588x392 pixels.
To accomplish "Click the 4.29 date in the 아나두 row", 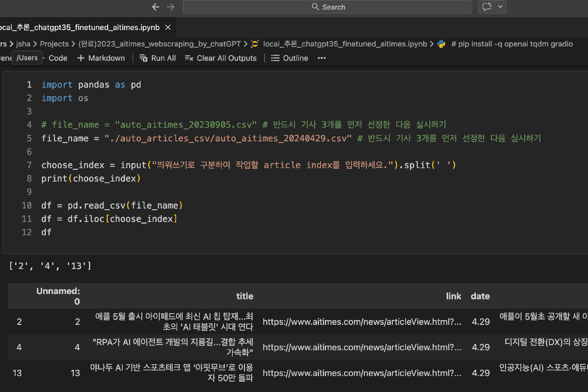I will coord(481,373).
